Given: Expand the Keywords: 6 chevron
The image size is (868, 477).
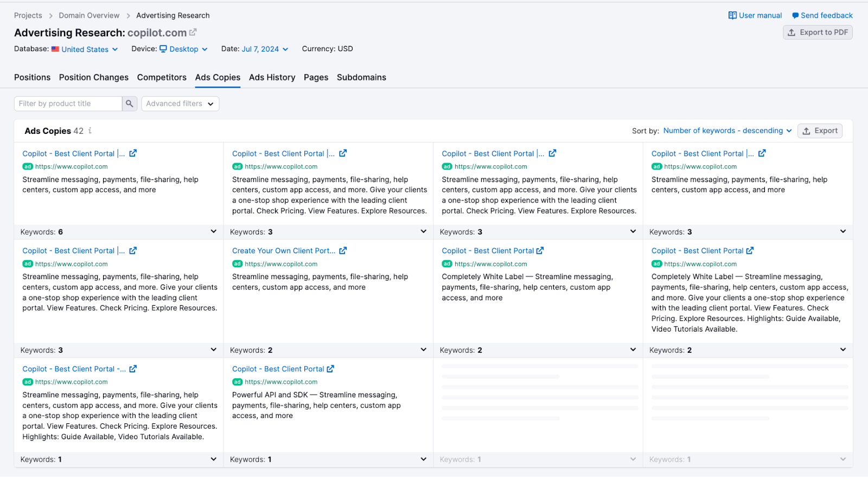Looking at the screenshot, I should pyautogui.click(x=214, y=231).
